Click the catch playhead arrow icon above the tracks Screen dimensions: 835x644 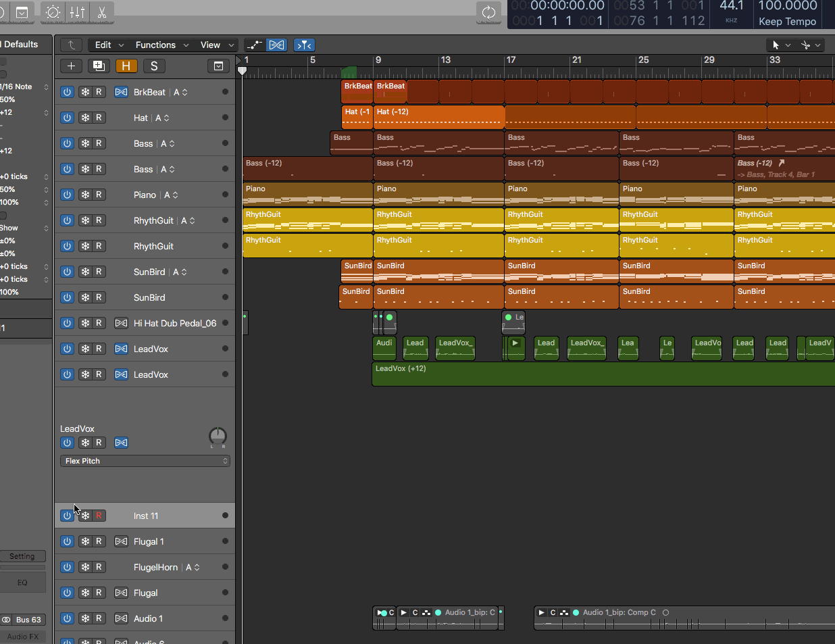(71, 45)
